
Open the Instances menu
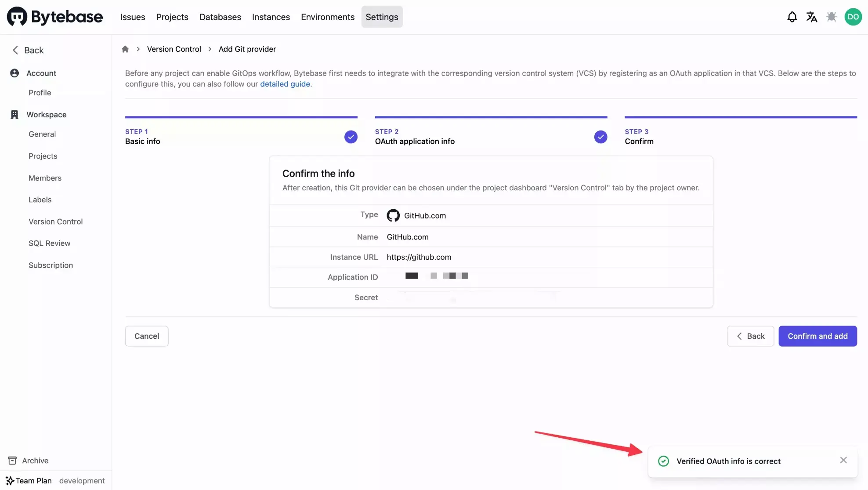pos(271,17)
